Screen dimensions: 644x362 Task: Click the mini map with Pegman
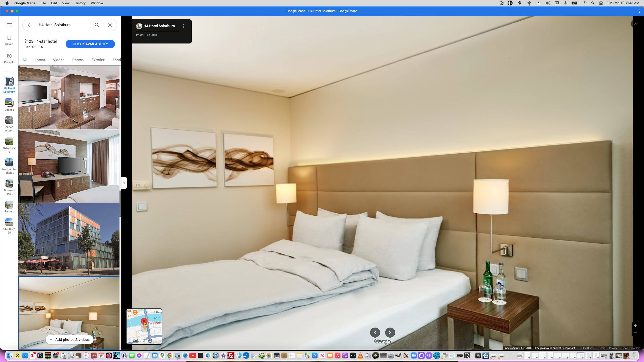[x=144, y=326]
